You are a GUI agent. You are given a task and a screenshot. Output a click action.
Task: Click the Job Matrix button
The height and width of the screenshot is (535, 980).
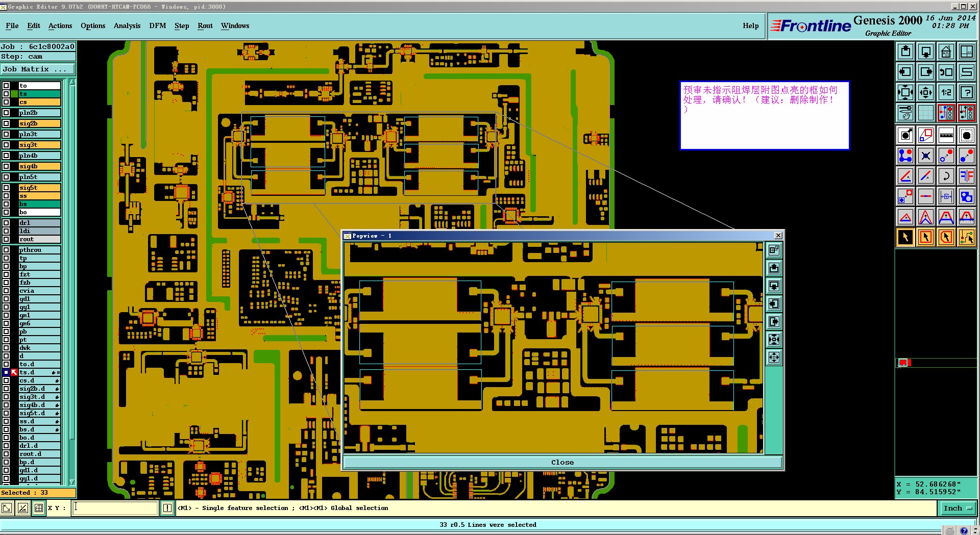point(38,69)
